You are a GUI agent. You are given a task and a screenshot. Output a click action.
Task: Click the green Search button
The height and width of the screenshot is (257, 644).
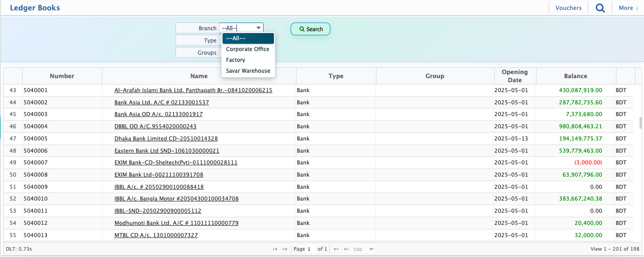point(310,29)
